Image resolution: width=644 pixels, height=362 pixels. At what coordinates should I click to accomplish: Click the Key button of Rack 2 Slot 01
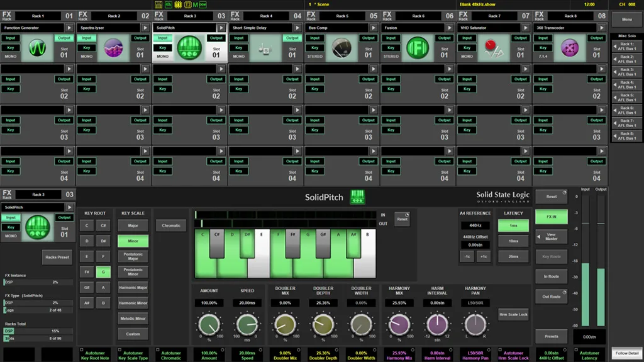click(x=87, y=48)
